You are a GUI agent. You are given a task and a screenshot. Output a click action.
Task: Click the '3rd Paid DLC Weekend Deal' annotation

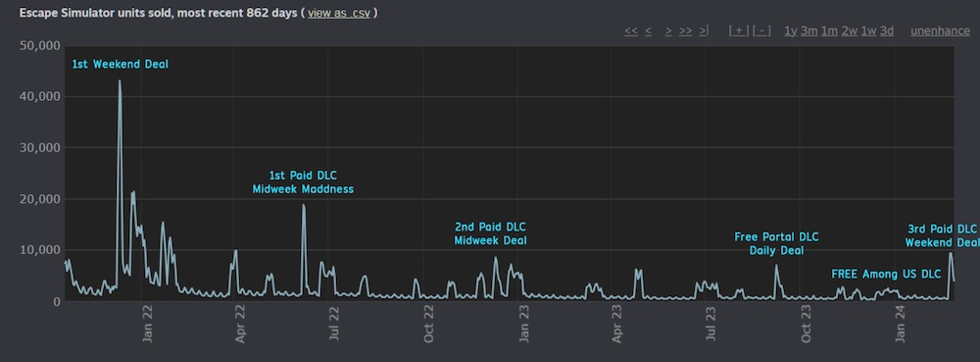click(x=943, y=235)
